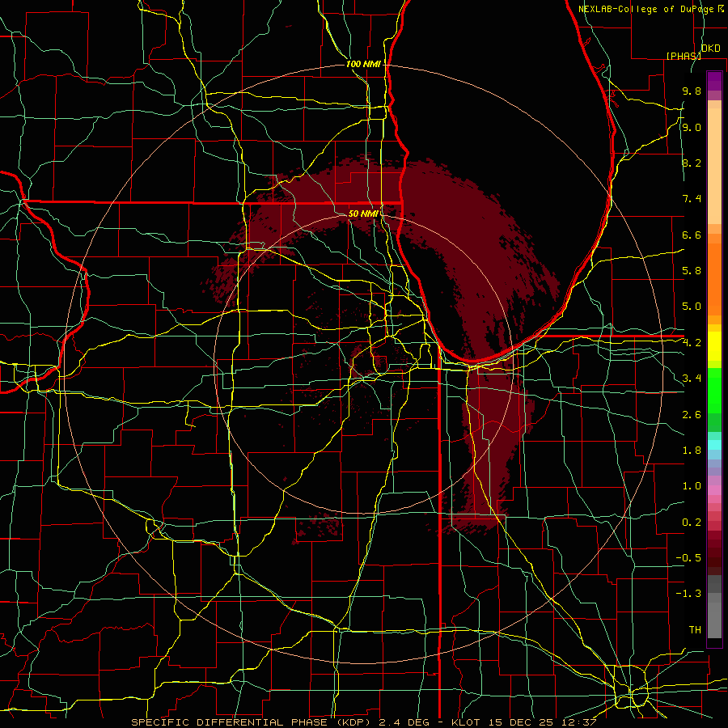Pick the yellow band of the color bar
The width and height of the screenshot is (728, 728).
pos(714,346)
